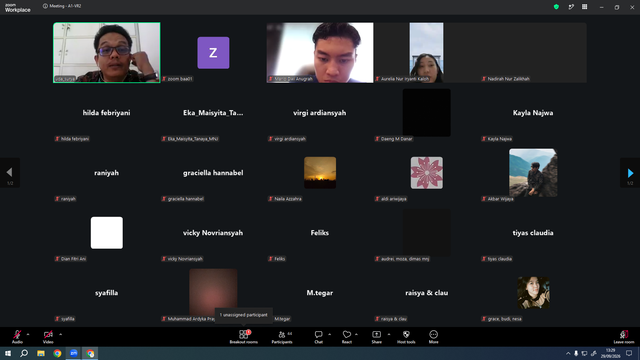Open the taskbar clock and date
The image size is (640, 360).
tap(611, 353)
